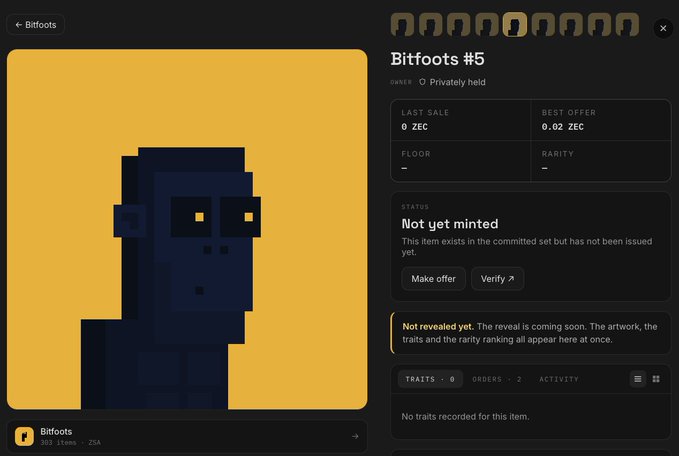Click the 'Privately held' owner label
The image size is (679, 456).
(457, 82)
